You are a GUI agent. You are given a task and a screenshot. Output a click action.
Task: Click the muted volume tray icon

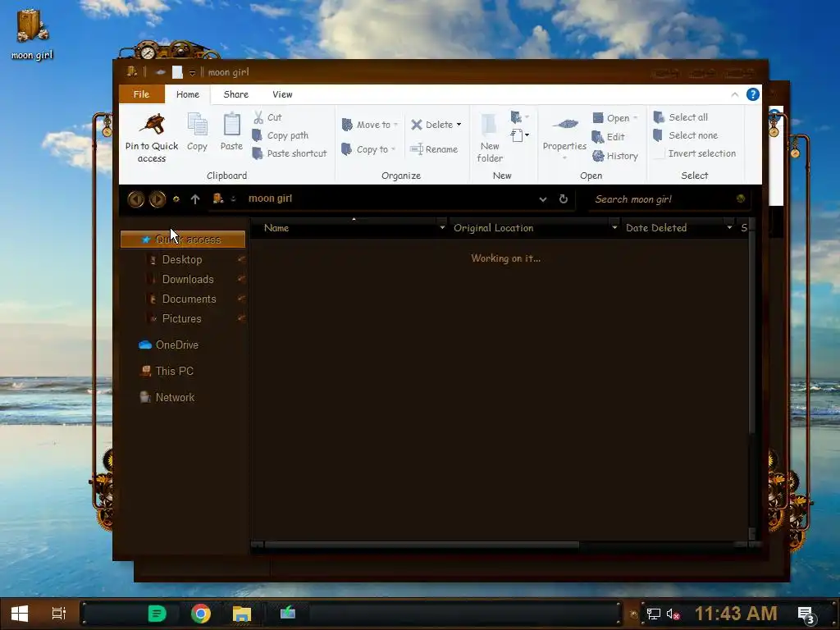coord(673,614)
